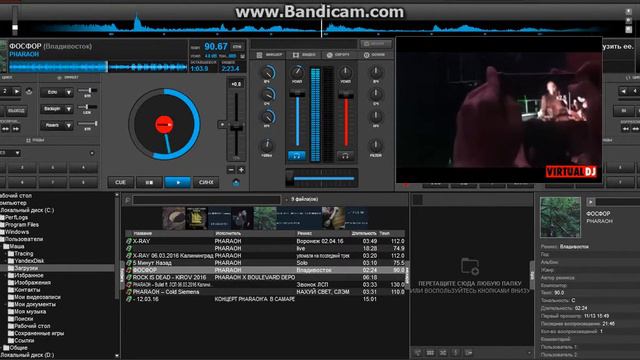640x360 pixels.
Task: Click the left channel gain knob
Action: [297, 73]
